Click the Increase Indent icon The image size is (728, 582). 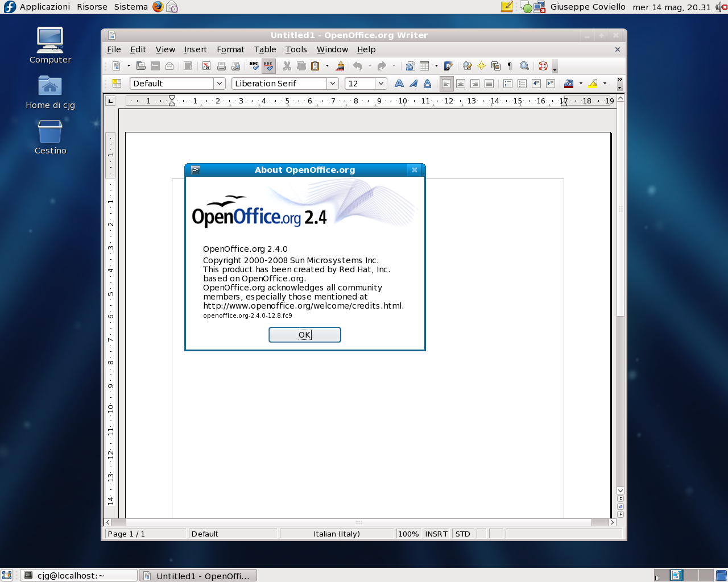pyautogui.click(x=551, y=84)
